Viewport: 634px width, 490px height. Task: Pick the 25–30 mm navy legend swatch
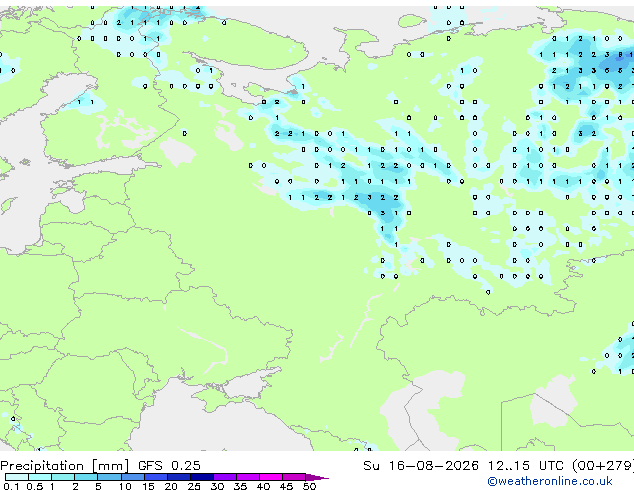click(201, 477)
